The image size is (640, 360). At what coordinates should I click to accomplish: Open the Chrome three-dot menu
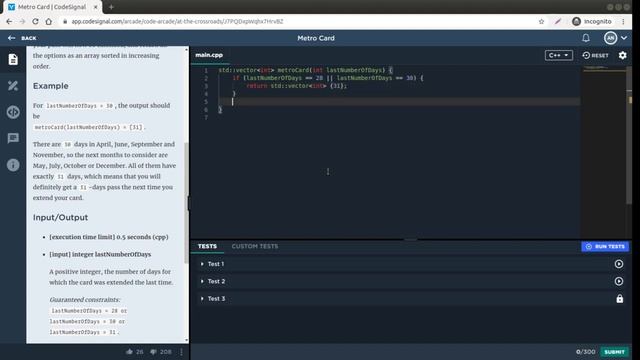click(x=623, y=22)
